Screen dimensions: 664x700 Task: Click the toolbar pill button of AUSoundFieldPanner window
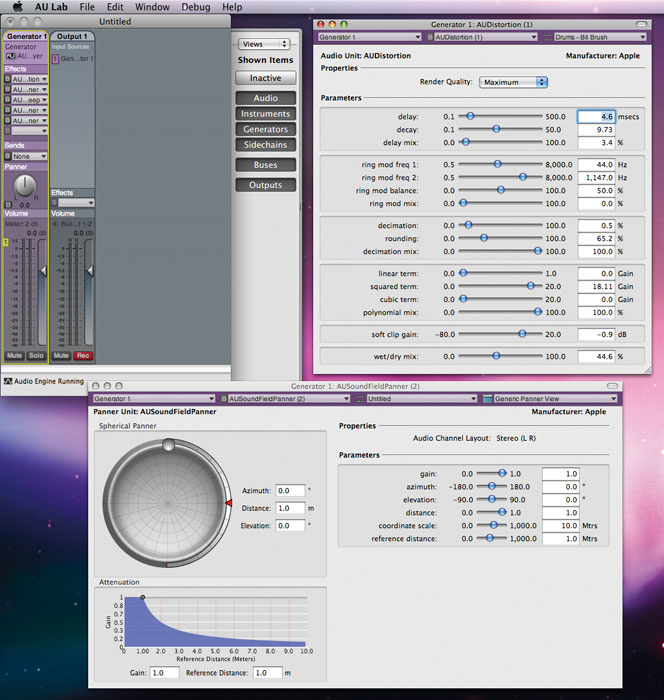coord(613,386)
